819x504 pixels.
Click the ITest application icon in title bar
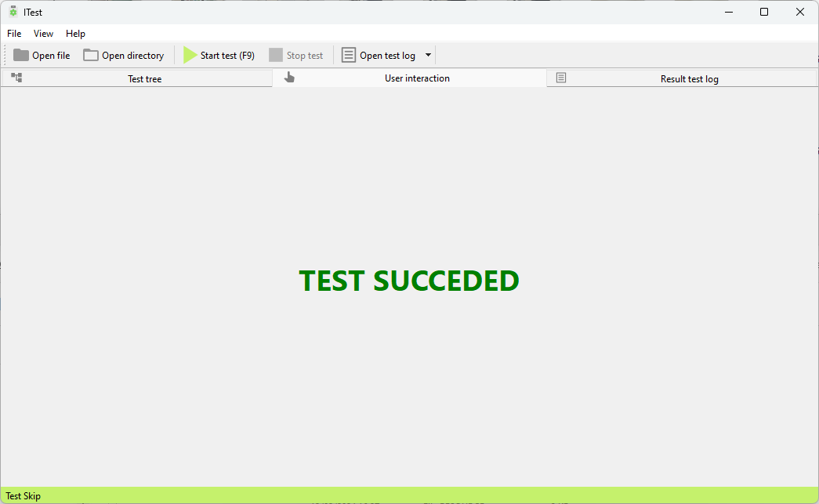(13, 12)
